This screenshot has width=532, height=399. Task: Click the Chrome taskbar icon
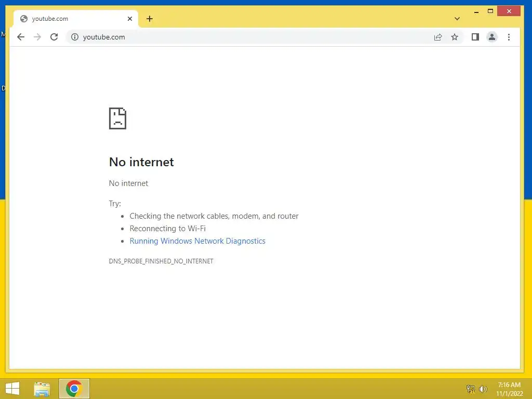pos(74,389)
